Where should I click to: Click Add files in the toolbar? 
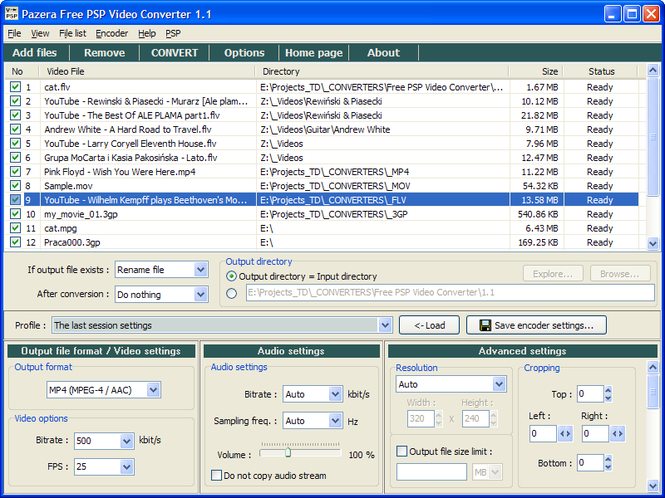click(35, 53)
